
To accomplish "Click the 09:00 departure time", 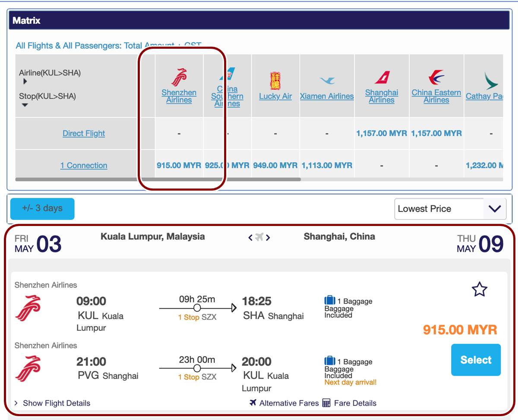I will [x=91, y=301].
